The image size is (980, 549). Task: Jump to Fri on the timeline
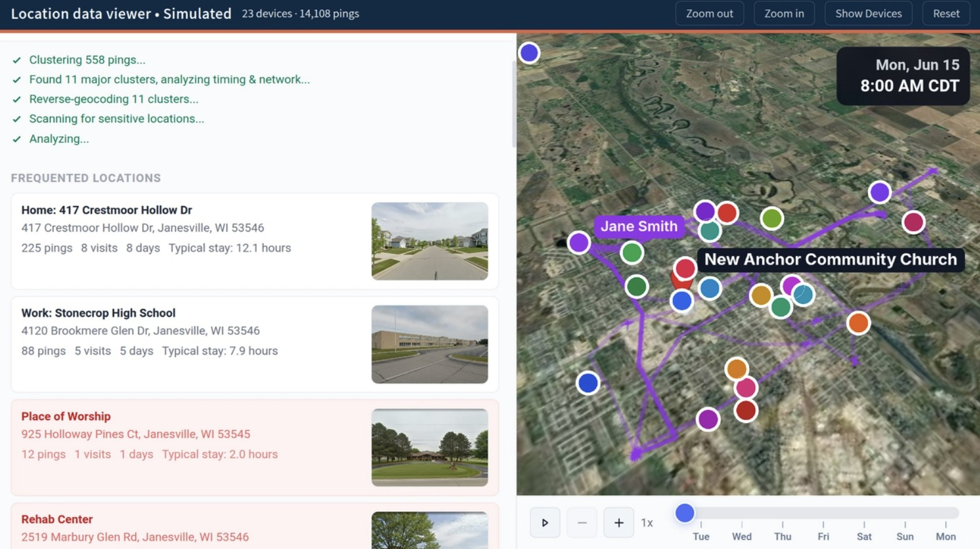click(x=823, y=536)
